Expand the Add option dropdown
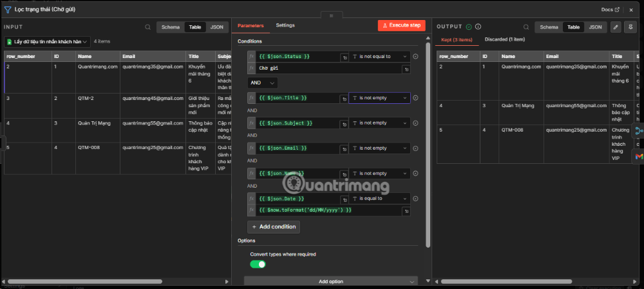 [330, 282]
